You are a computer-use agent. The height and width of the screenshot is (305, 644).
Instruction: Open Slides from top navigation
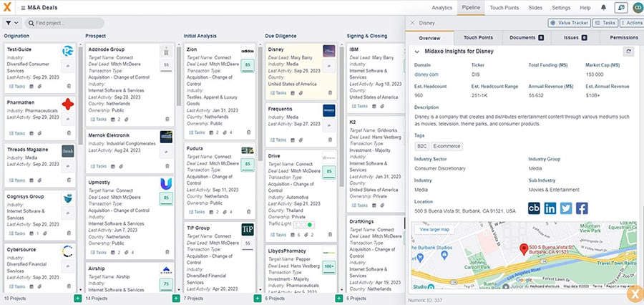click(x=535, y=8)
